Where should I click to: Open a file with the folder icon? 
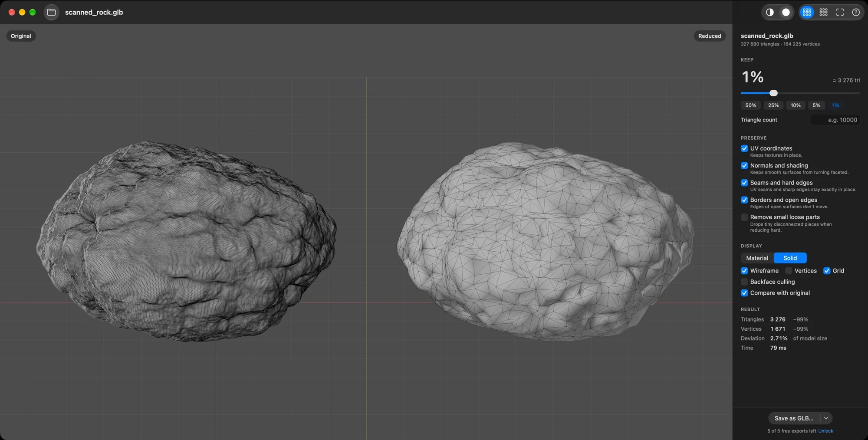(x=51, y=12)
